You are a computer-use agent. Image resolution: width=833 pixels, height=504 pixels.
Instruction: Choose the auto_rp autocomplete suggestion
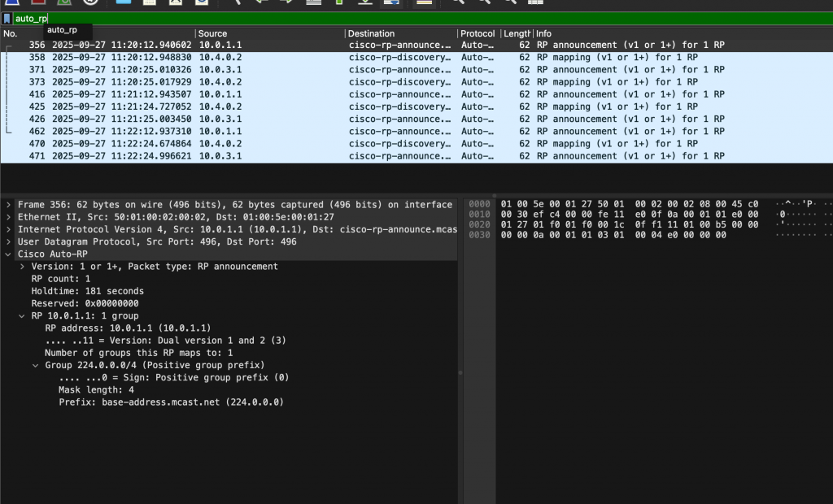click(x=62, y=30)
